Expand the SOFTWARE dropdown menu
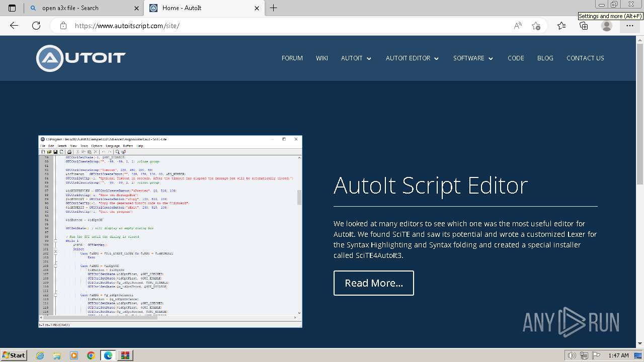The width and height of the screenshot is (644, 362). (x=473, y=58)
